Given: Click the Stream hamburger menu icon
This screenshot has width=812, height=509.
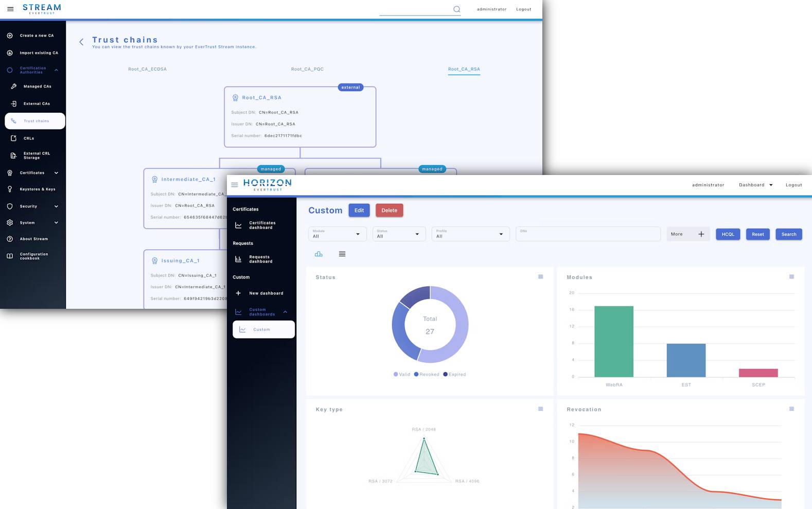Looking at the screenshot, I should (10, 9).
